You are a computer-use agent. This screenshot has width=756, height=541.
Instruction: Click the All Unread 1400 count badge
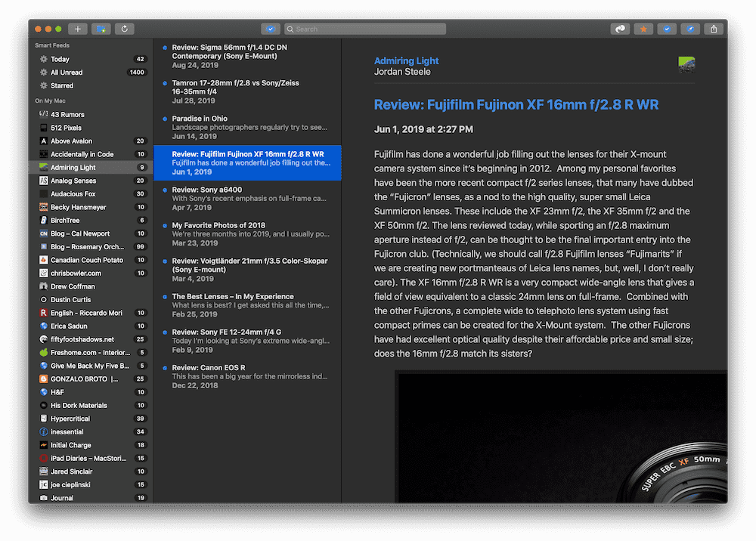point(137,73)
